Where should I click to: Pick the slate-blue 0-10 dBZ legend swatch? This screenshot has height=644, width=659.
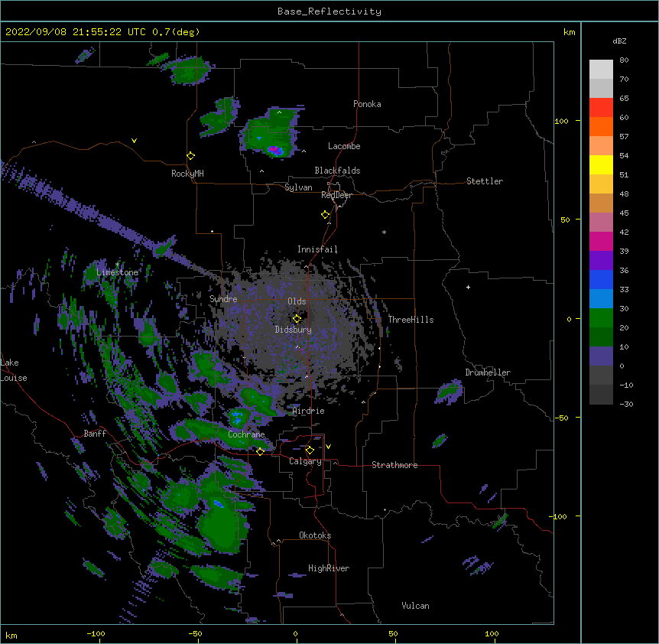click(601, 356)
